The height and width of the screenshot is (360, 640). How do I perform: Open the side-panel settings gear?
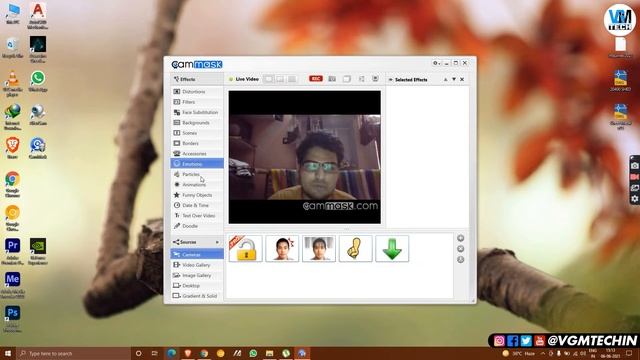(x=634, y=199)
